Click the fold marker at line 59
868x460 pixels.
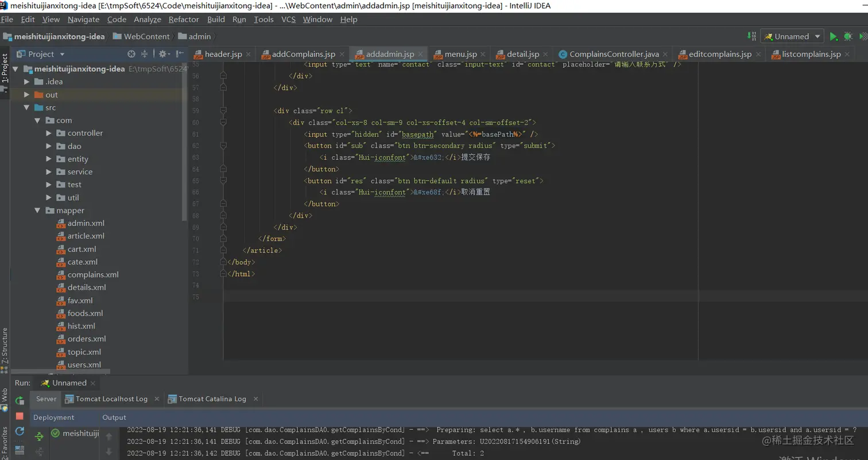tap(223, 111)
